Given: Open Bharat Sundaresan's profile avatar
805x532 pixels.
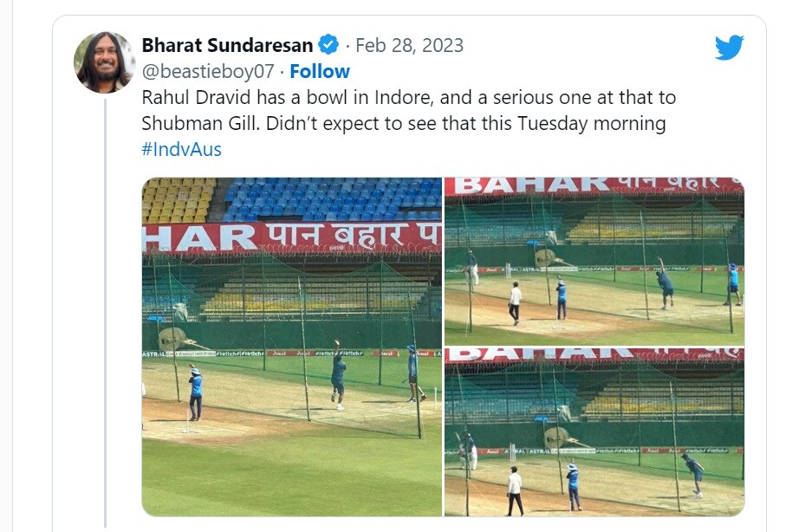Looking at the screenshot, I should click(x=104, y=62).
